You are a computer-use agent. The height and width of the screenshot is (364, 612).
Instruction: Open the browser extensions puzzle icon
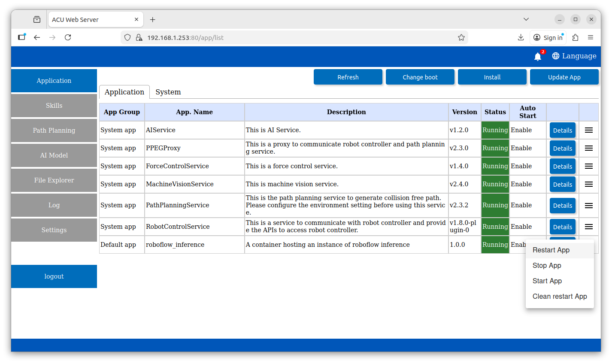tap(576, 37)
